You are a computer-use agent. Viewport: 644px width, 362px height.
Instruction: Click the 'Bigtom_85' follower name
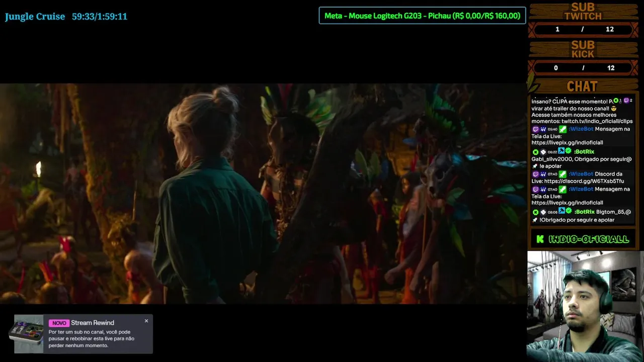tap(609, 212)
